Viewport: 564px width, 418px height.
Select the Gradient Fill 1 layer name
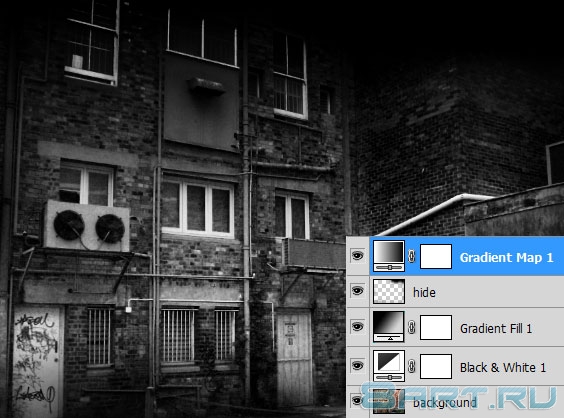point(496,328)
